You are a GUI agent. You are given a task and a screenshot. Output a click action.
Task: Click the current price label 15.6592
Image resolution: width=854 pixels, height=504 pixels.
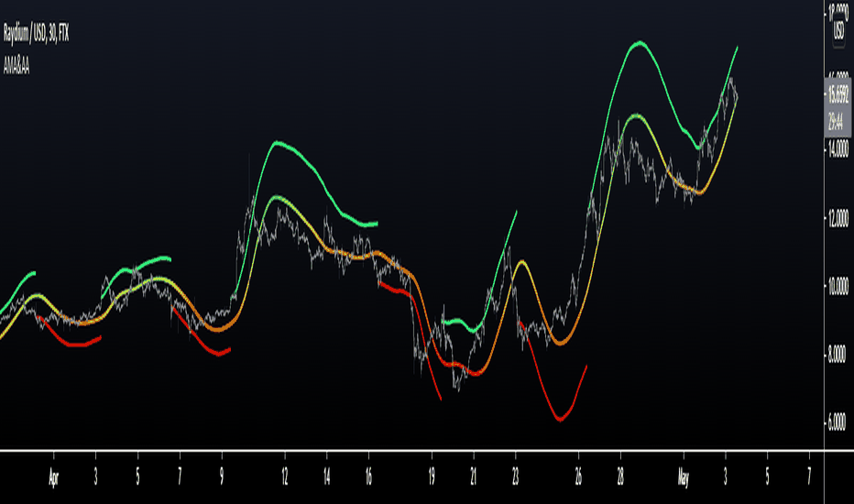click(x=838, y=94)
